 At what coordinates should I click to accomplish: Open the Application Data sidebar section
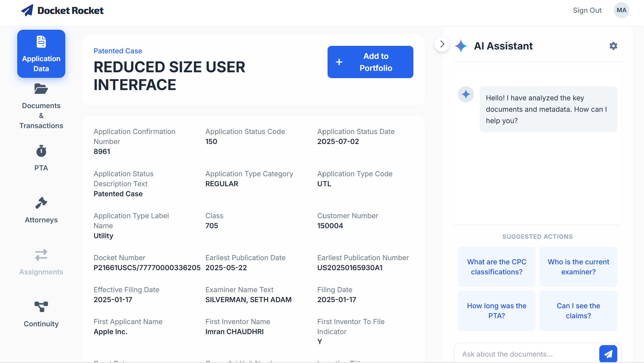[x=41, y=54]
